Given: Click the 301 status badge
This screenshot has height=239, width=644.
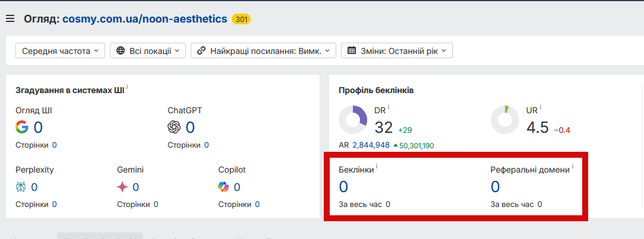Looking at the screenshot, I should pos(241,19).
